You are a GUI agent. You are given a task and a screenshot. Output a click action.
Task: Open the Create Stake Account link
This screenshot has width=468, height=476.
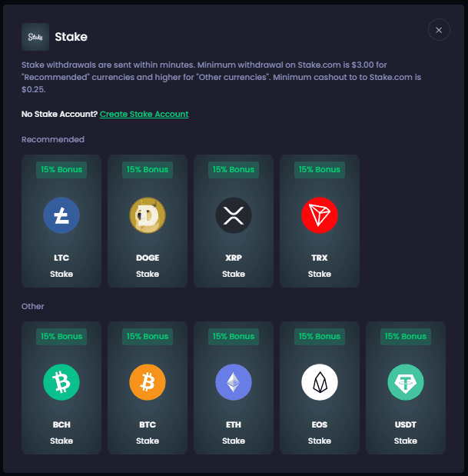(144, 114)
